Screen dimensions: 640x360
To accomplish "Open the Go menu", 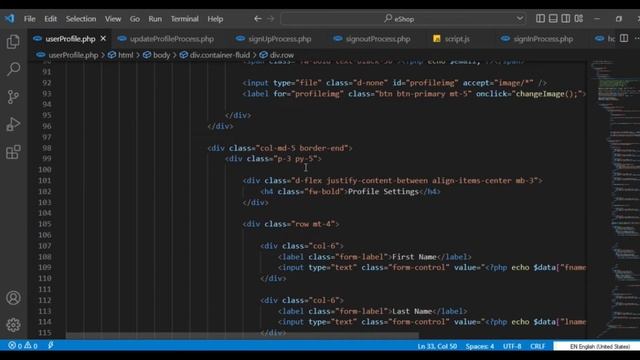I will (x=135, y=19).
